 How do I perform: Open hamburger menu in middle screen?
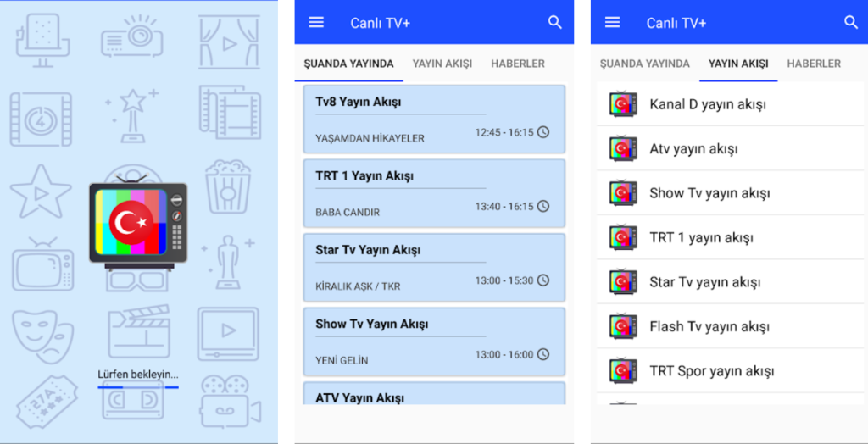tap(316, 22)
